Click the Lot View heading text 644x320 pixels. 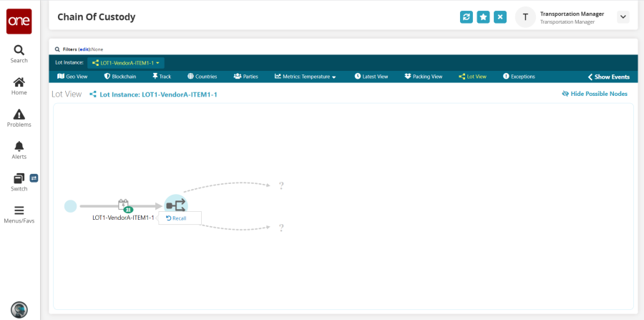click(67, 94)
